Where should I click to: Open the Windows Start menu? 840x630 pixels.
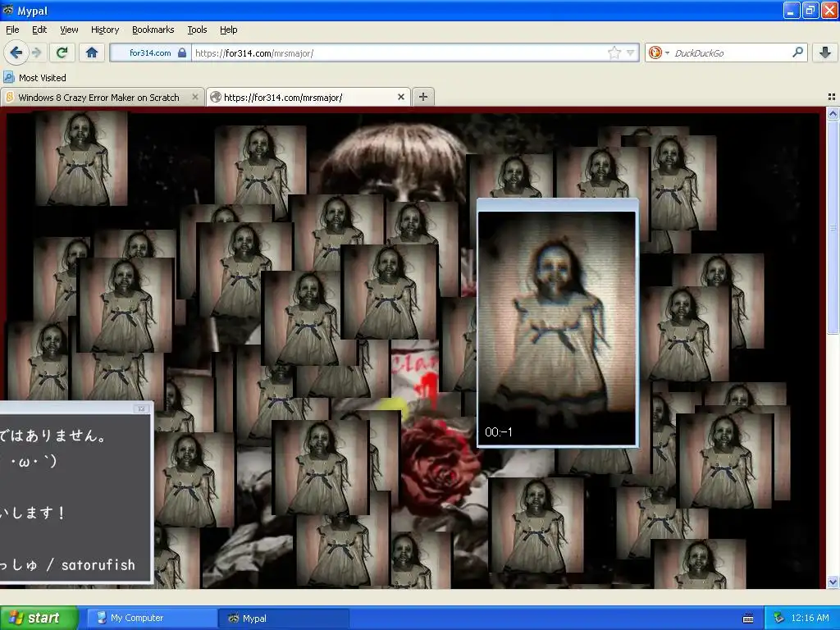(39, 619)
